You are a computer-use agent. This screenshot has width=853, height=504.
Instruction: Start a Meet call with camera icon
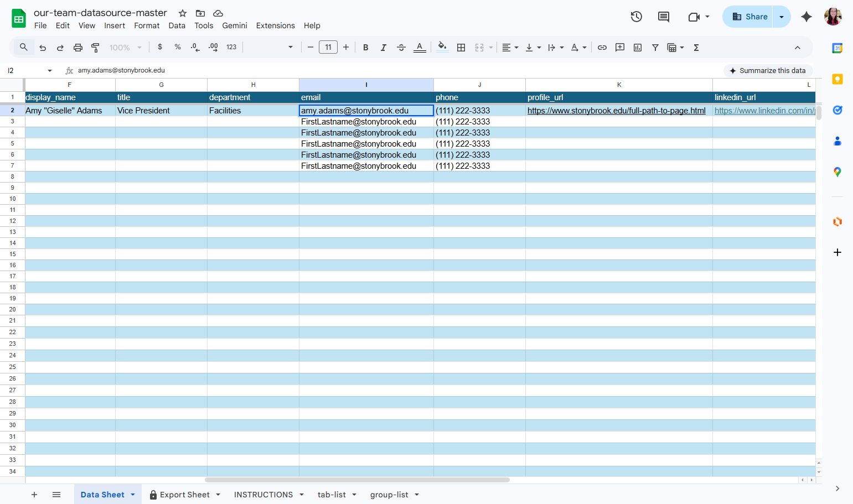pyautogui.click(x=694, y=17)
